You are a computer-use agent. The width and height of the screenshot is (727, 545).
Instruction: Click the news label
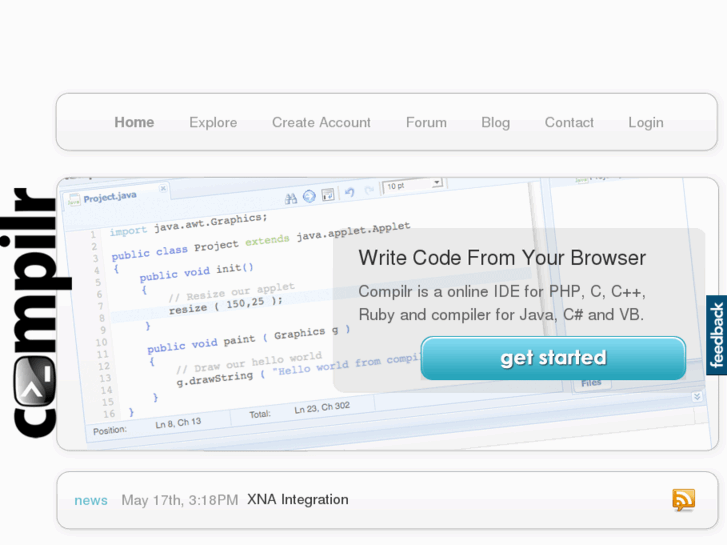point(91,500)
